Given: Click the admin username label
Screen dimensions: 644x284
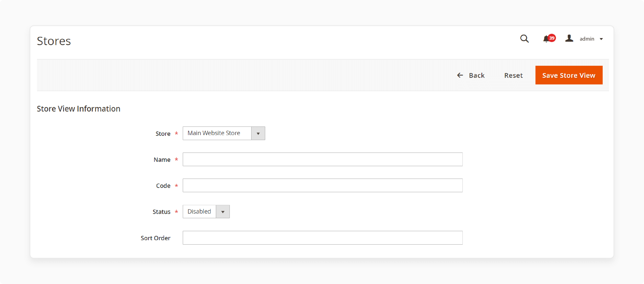Looking at the screenshot, I should click(587, 39).
